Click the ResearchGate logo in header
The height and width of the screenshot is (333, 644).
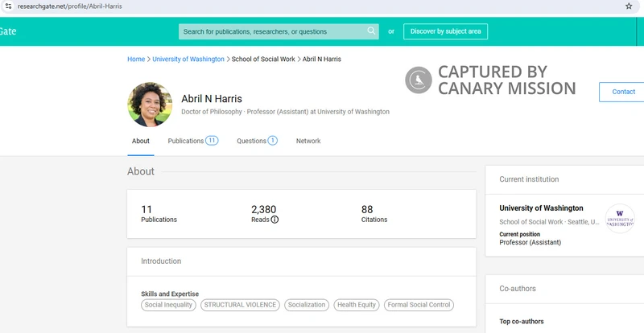point(8,31)
